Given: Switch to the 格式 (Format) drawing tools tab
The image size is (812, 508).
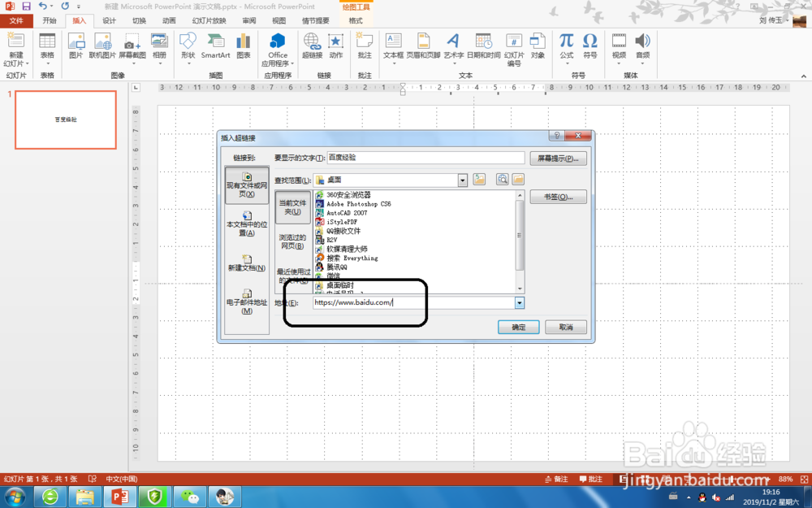Looking at the screenshot, I should tap(356, 21).
